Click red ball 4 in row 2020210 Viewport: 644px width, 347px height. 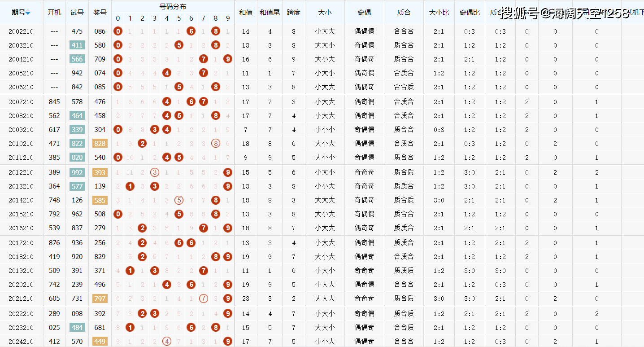pyautogui.click(x=167, y=285)
